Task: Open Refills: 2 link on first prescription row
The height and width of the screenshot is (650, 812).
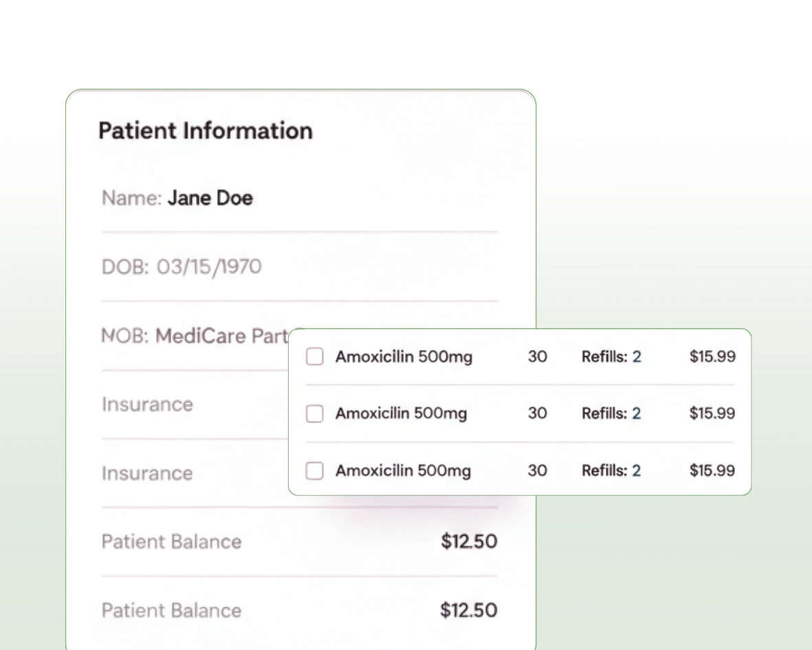Action: point(611,356)
